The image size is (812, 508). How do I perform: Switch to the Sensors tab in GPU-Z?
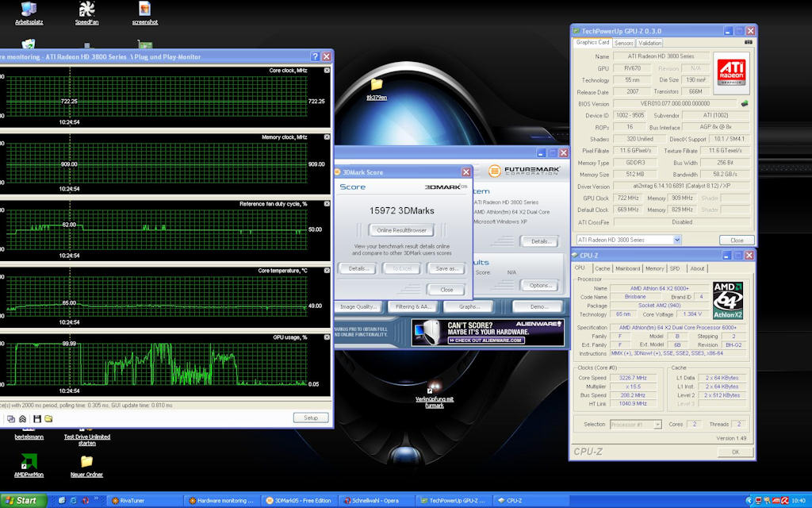click(624, 43)
